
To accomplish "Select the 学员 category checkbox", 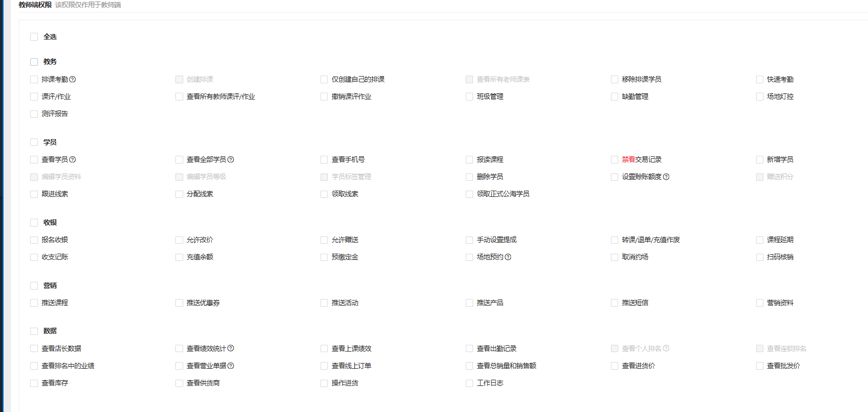I will coord(34,142).
